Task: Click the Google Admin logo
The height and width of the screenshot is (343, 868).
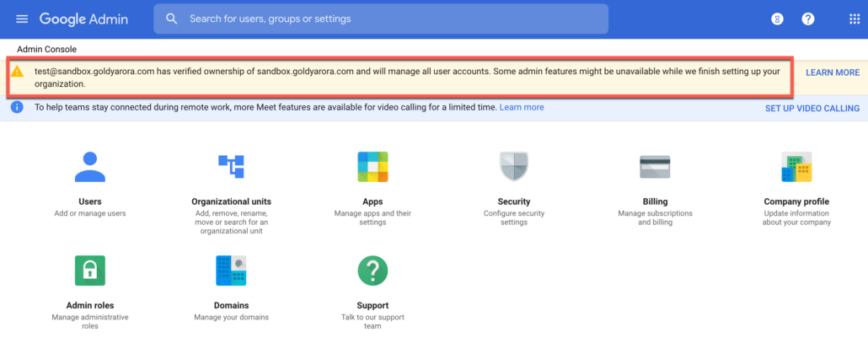Action: [x=83, y=19]
